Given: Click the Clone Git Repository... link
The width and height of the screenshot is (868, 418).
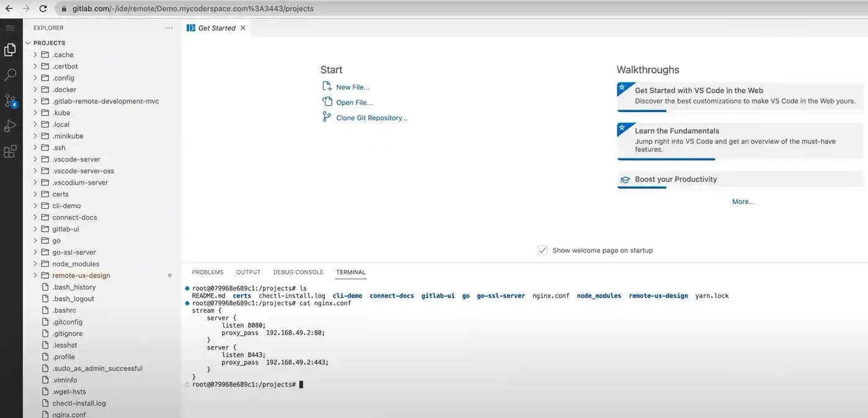Looking at the screenshot, I should [x=372, y=118].
